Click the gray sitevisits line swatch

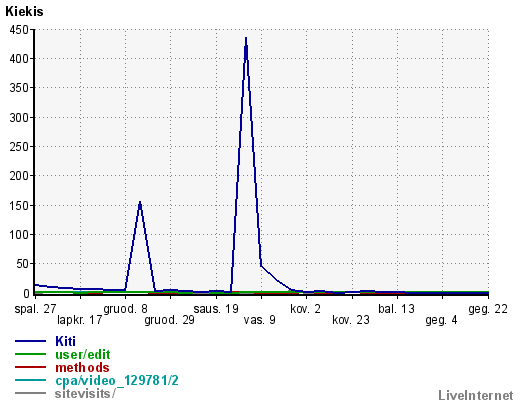coord(30,393)
